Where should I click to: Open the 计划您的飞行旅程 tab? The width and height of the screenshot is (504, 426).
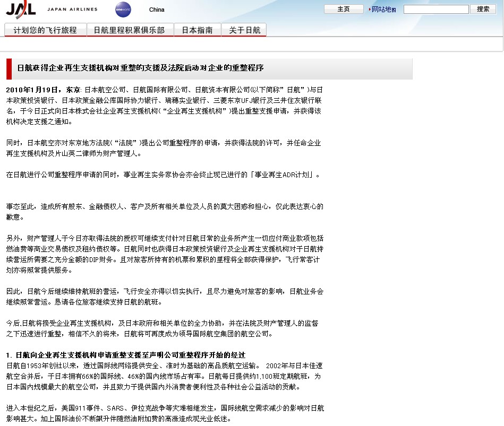click(x=45, y=30)
